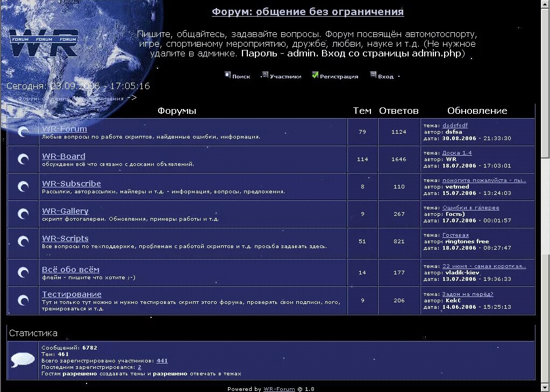
Task: Click the breadcrumb link Форум: общение без ограничения
Action: [x=70, y=98]
